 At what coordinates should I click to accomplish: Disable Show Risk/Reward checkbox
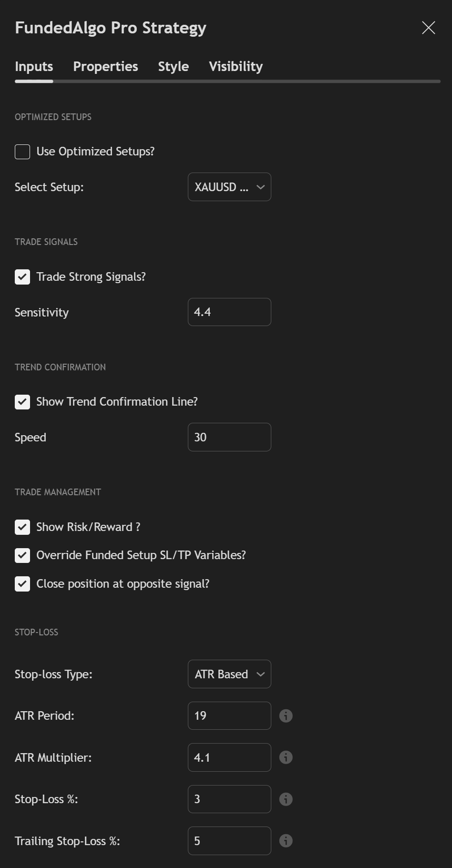(x=22, y=527)
